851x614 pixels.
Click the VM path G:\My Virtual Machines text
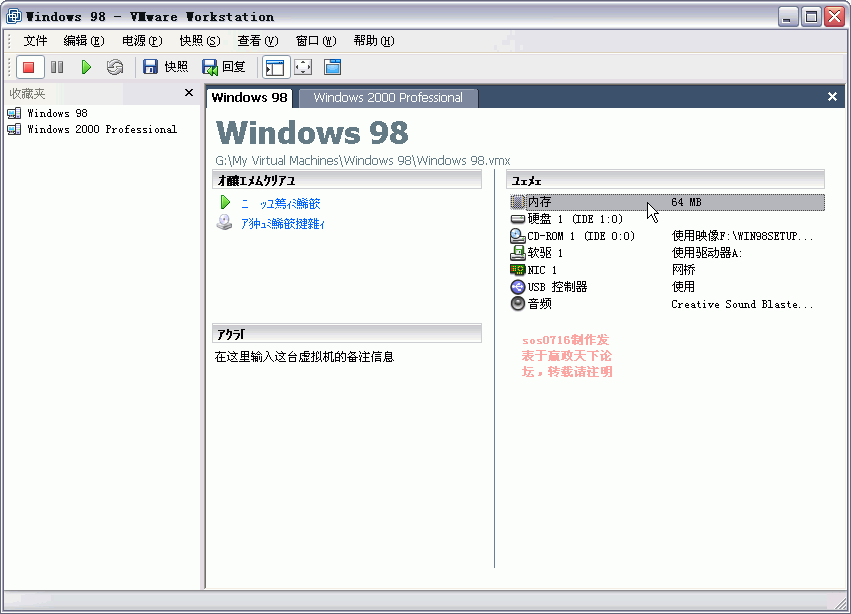[x=363, y=161]
